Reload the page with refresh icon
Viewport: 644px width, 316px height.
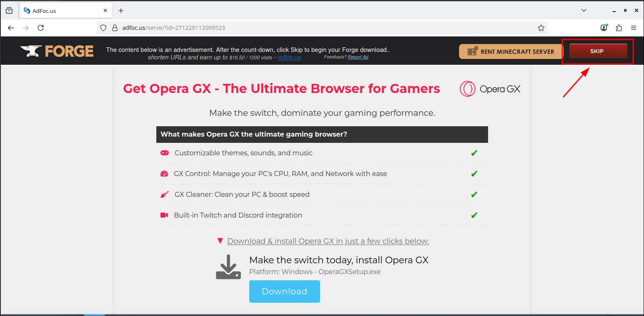41,28
